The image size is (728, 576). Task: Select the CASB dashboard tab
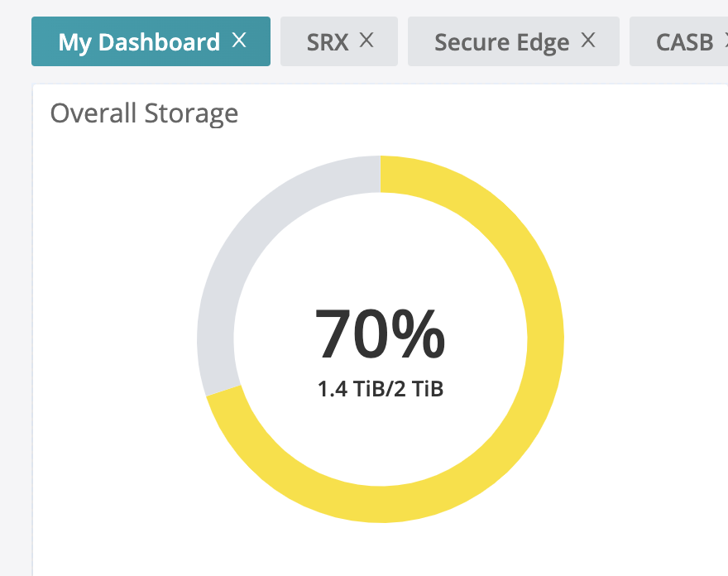(x=683, y=41)
